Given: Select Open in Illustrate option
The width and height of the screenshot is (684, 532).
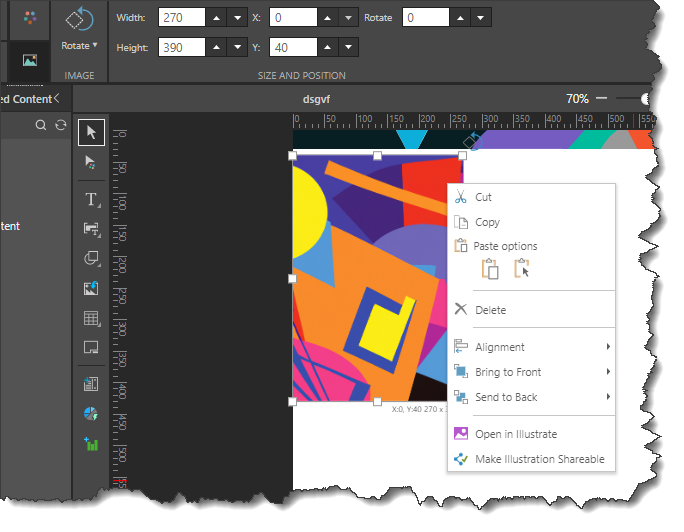Looking at the screenshot, I should click(515, 434).
